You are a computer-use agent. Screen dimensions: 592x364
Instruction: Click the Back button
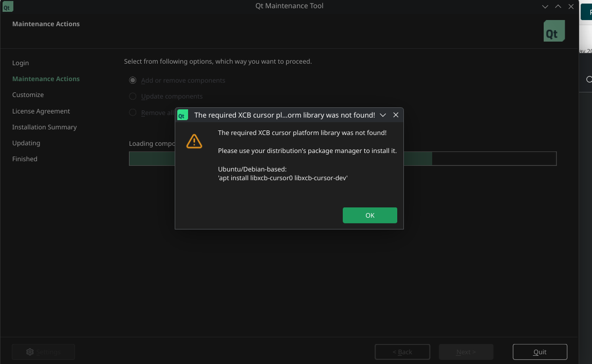(x=402, y=352)
